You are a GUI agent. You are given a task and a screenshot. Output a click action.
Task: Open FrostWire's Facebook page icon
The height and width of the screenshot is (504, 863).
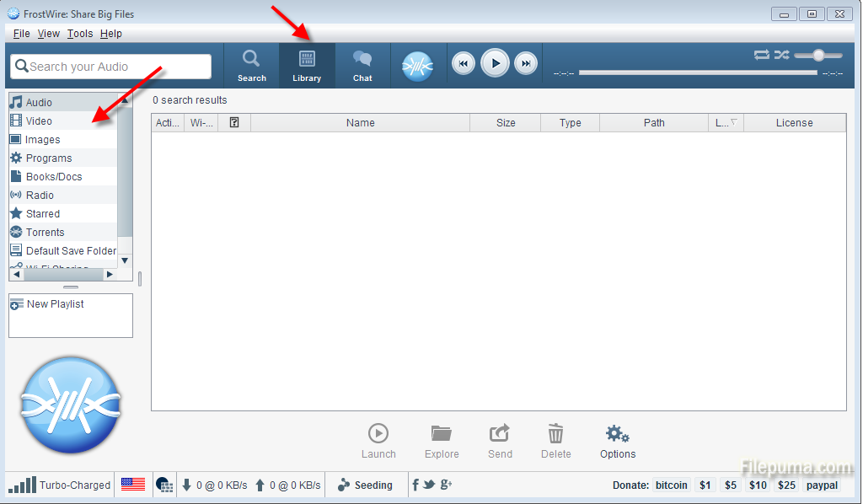coord(415,485)
